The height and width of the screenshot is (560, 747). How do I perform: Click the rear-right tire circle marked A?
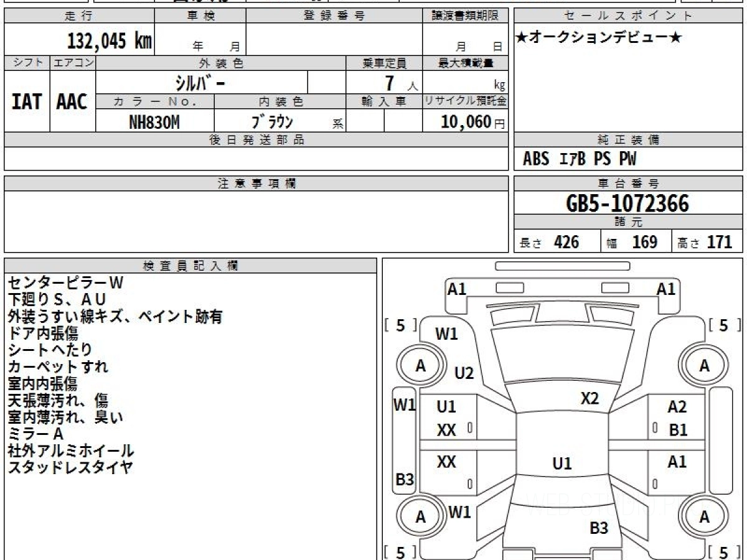click(704, 517)
